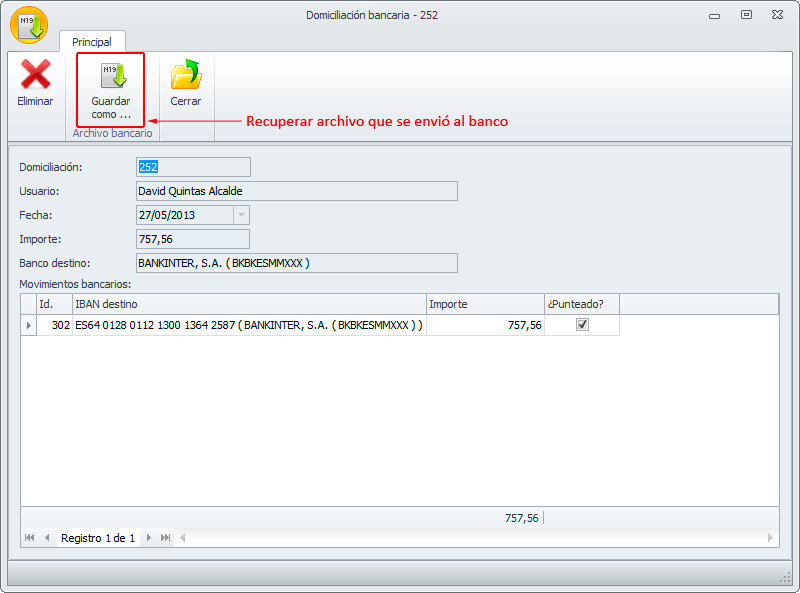Click footer total 757,56
Viewport: 800px width, 593px height.
521,518
